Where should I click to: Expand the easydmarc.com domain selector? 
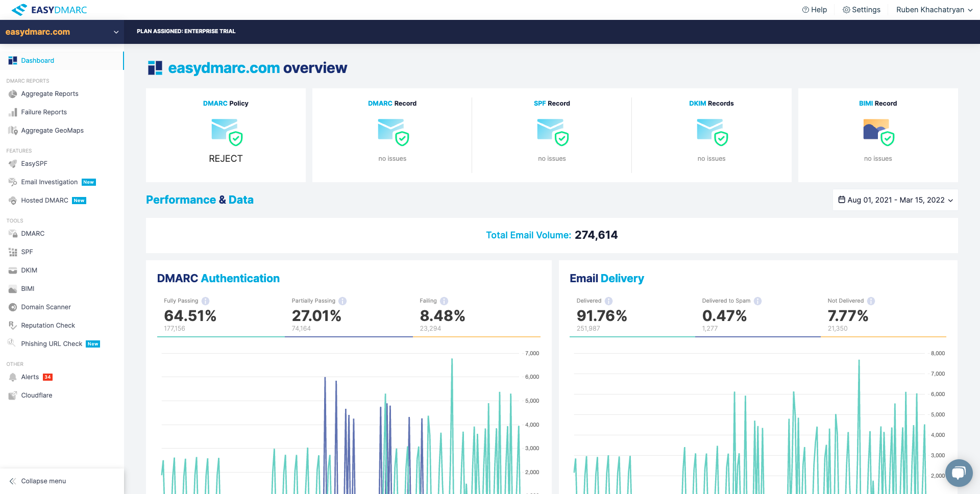pos(61,32)
